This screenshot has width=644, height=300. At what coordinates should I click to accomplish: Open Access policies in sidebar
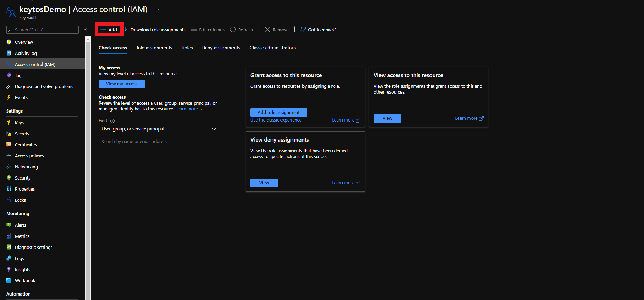tap(29, 156)
